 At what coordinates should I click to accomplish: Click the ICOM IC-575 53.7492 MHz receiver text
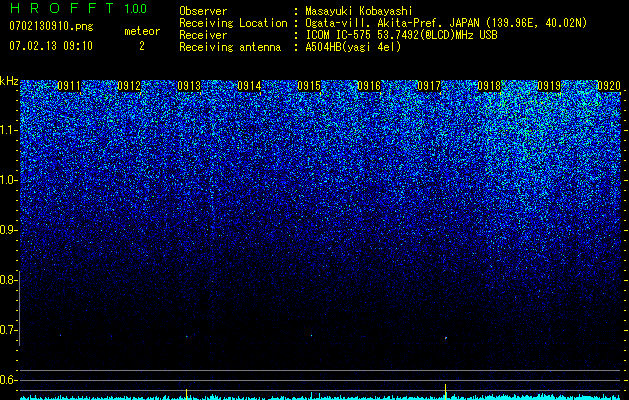[x=401, y=35]
